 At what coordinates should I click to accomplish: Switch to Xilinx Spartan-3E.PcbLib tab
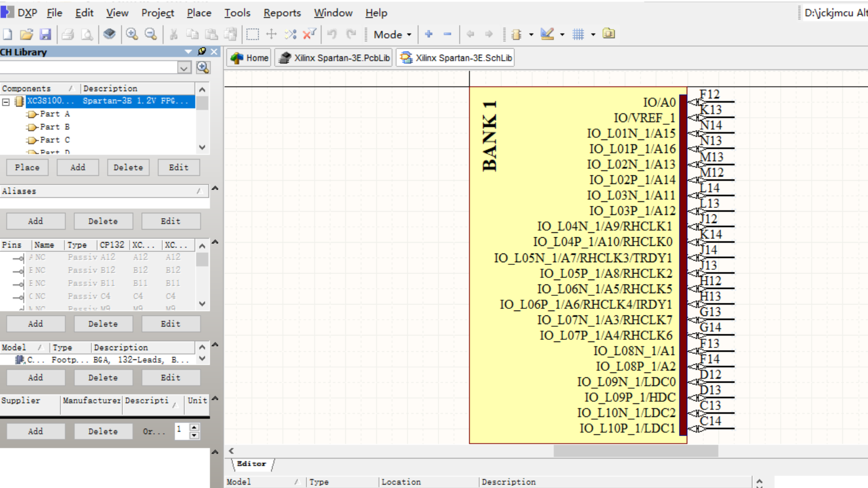click(334, 58)
